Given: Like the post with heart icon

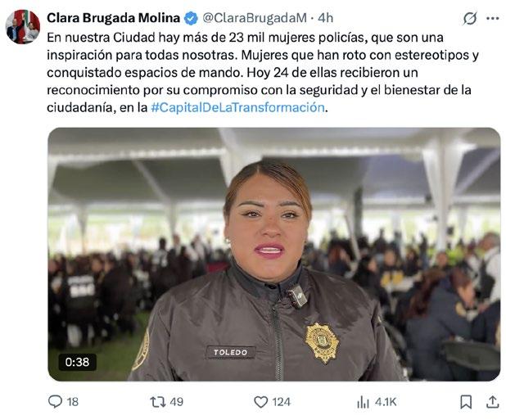Looking at the screenshot, I should 260,402.
